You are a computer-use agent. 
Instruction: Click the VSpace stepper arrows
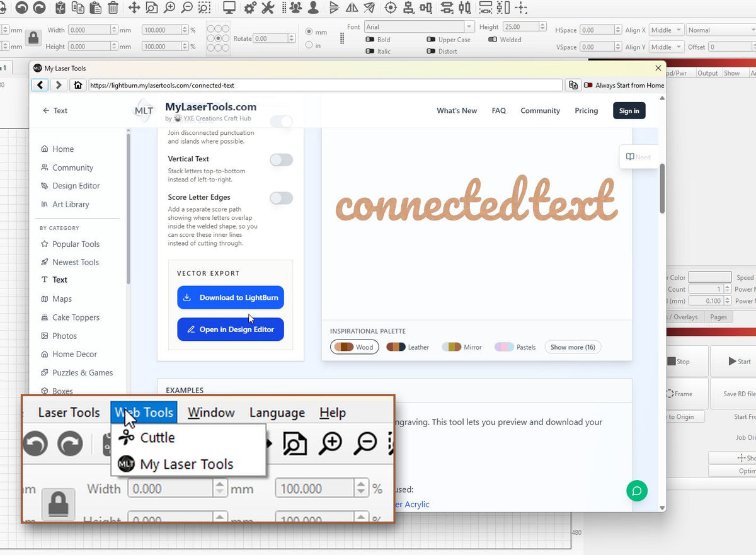click(618, 47)
